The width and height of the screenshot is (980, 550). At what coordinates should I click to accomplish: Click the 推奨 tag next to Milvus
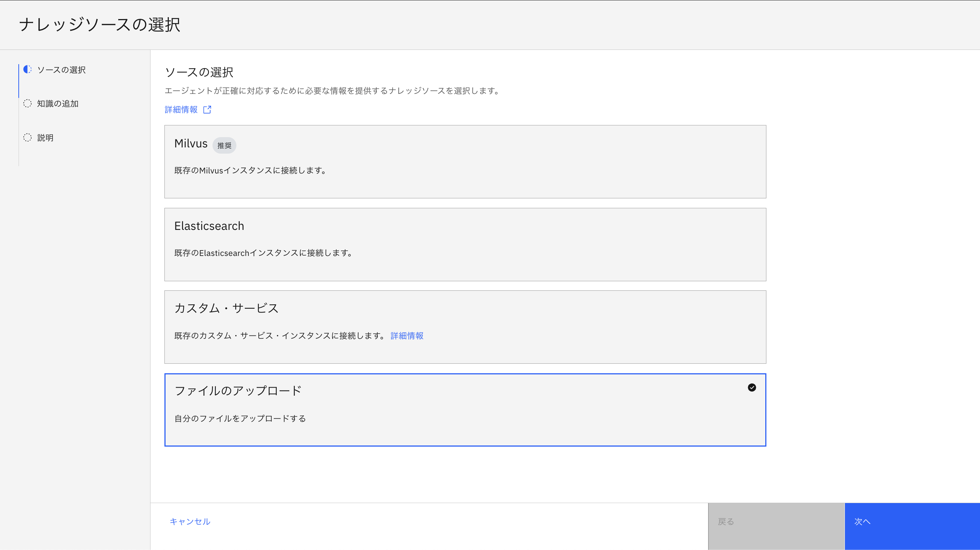pos(224,146)
